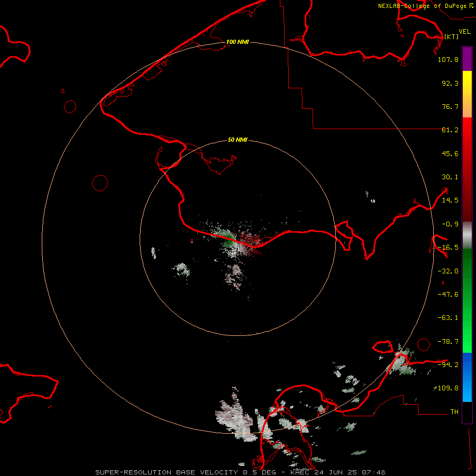
Task: Click the -94.2 velocity scale value
Action: pos(448,364)
